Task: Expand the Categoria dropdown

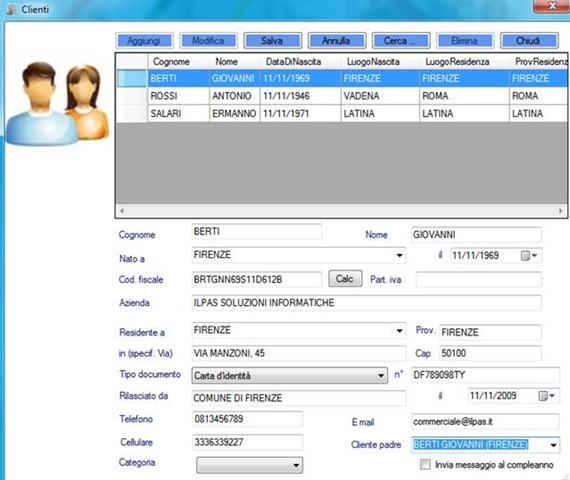Action: click(x=296, y=465)
